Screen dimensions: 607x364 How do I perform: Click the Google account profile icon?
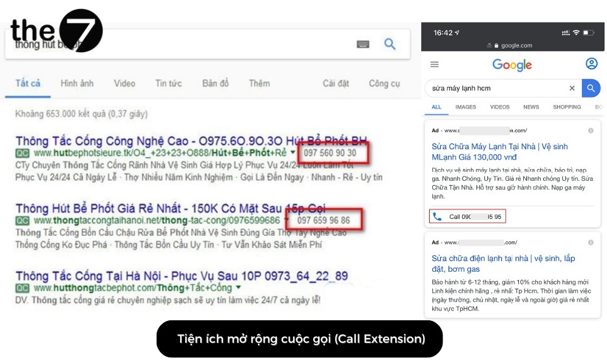[x=591, y=64]
